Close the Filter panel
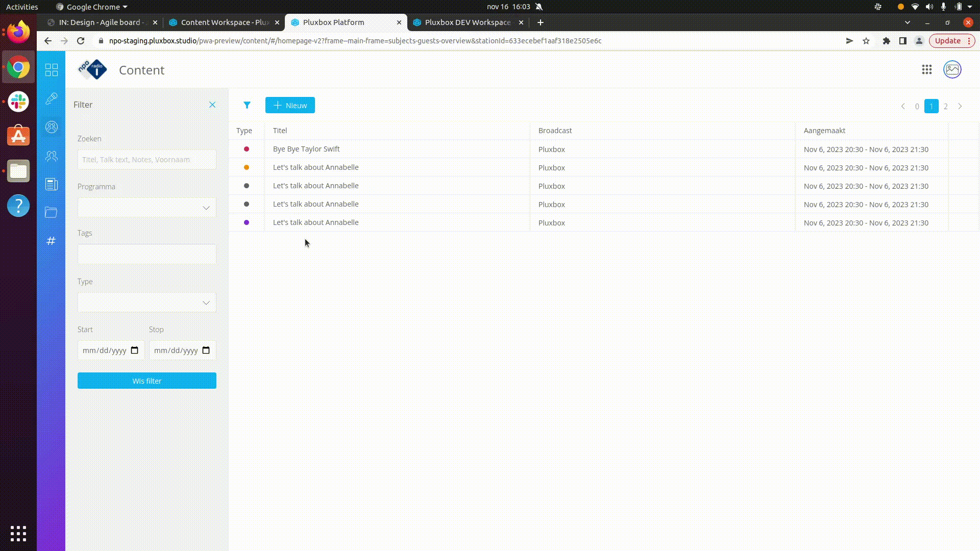This screenshot has width=980, height=551. pyautogui.click(x=212, y=105)
